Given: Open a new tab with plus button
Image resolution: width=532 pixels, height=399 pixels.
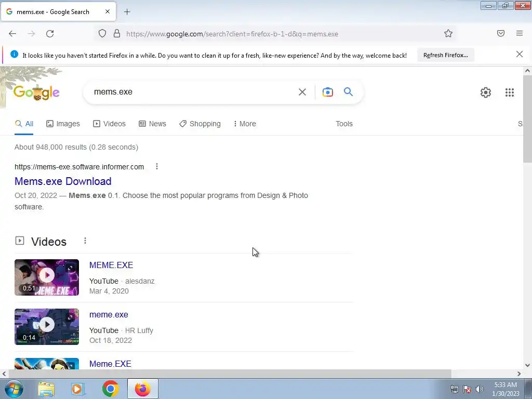Looking at the screenshot, I should [x=127, y=12].
